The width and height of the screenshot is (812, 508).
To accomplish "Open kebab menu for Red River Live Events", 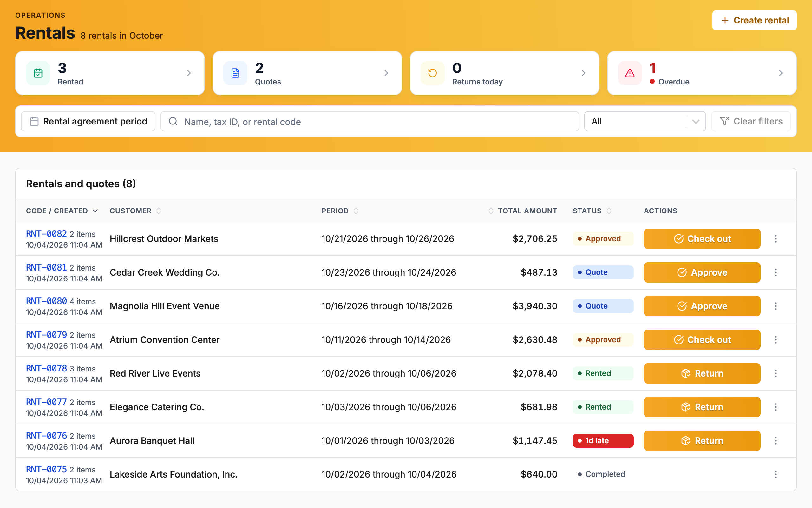I will (x=776, y=373).
